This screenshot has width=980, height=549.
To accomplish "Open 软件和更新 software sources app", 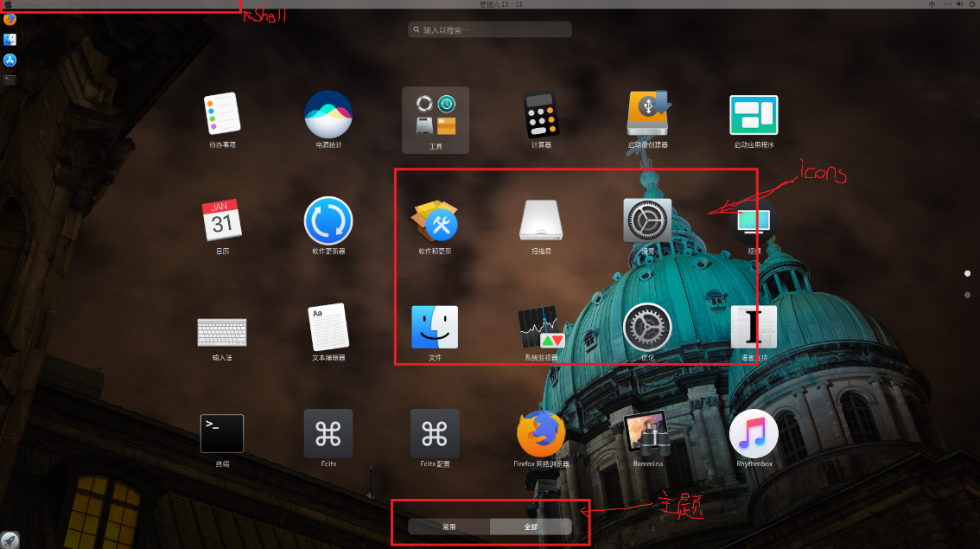I will pyautogui.click(x=435, y=220).
